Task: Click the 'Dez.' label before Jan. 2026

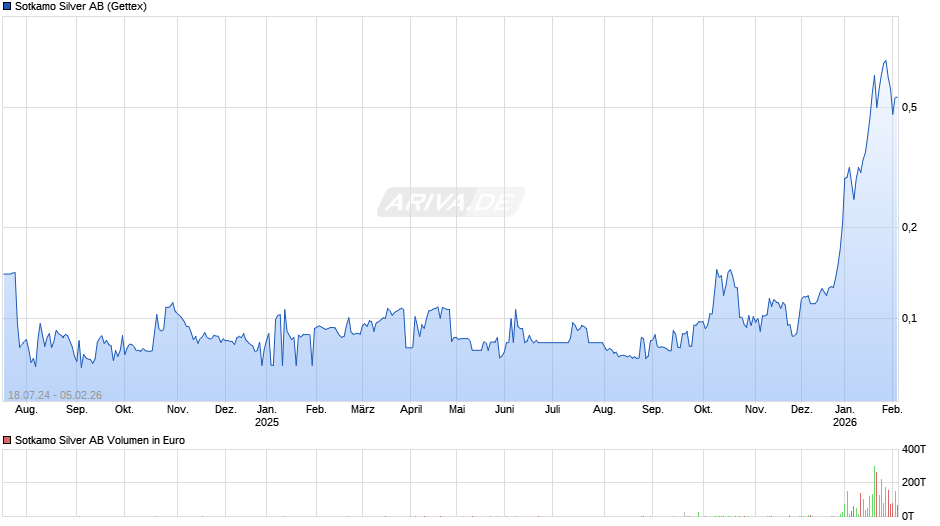Action: [x=802, y=410]
